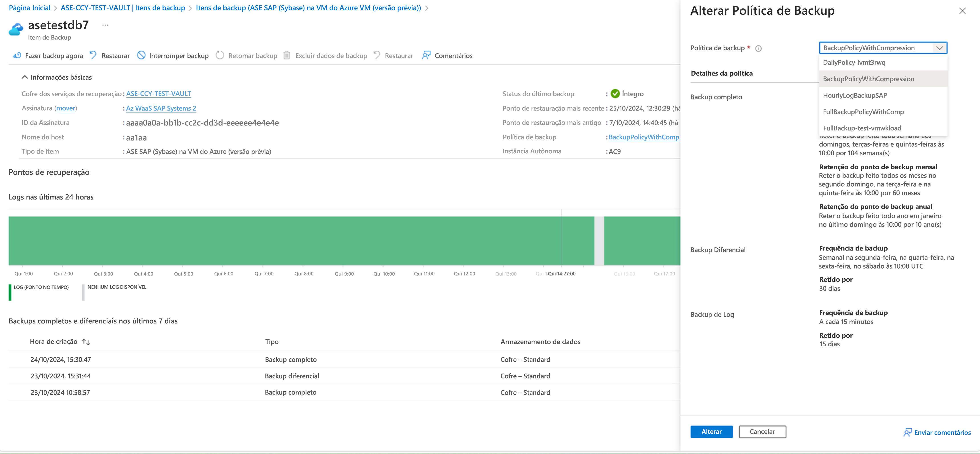Pick FullBackup-test-vmwkload policy option

862,128
